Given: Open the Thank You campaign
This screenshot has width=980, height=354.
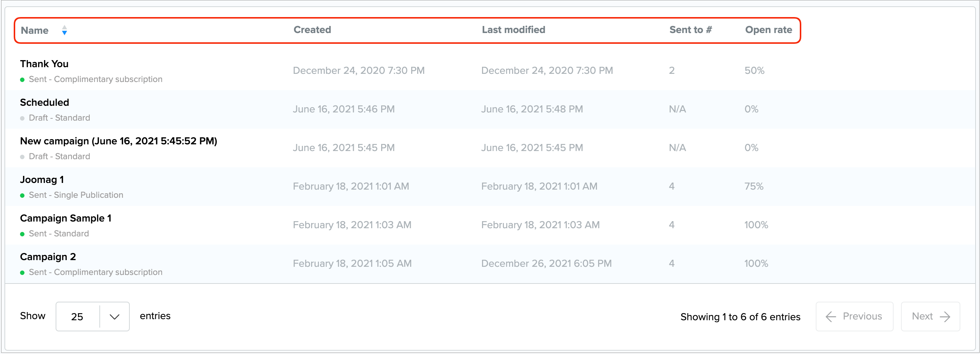Looking at the screenshot, I should tap(44, 64).
